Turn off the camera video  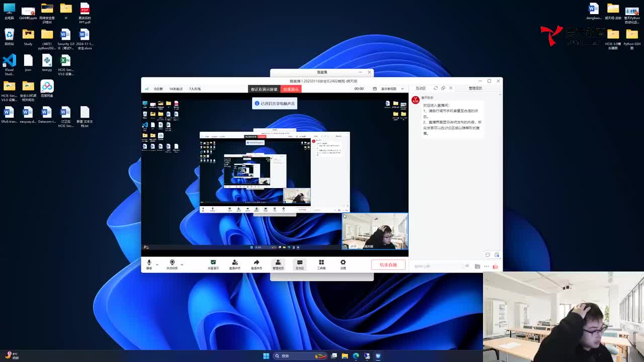click(x=172, y=263)
